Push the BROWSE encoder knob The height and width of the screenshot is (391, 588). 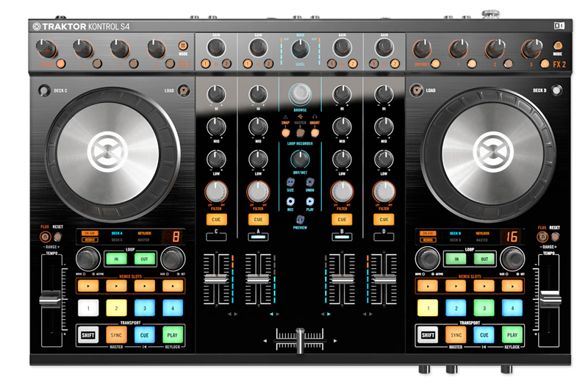point(300,94)
